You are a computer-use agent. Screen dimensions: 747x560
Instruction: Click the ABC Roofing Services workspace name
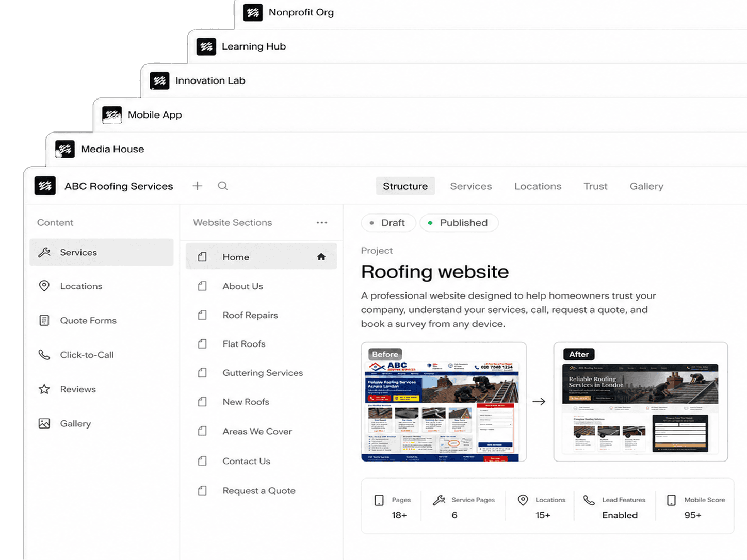(x=119, y=186)
